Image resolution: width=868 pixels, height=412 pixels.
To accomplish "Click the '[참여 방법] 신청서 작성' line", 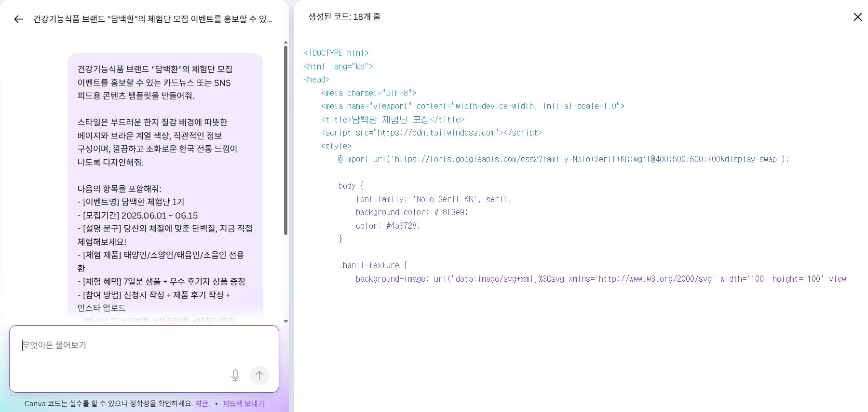I will coord(154,301).
